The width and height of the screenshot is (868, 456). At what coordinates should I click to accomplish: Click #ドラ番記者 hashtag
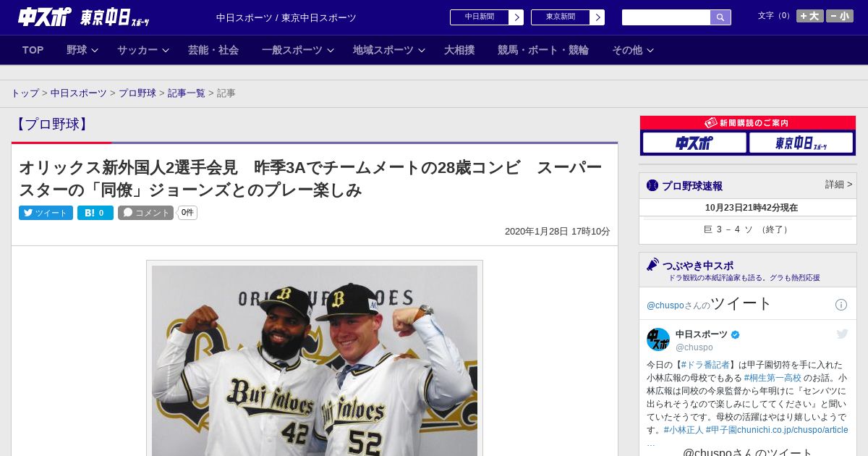pyautogui.click(x=705, y=365)
